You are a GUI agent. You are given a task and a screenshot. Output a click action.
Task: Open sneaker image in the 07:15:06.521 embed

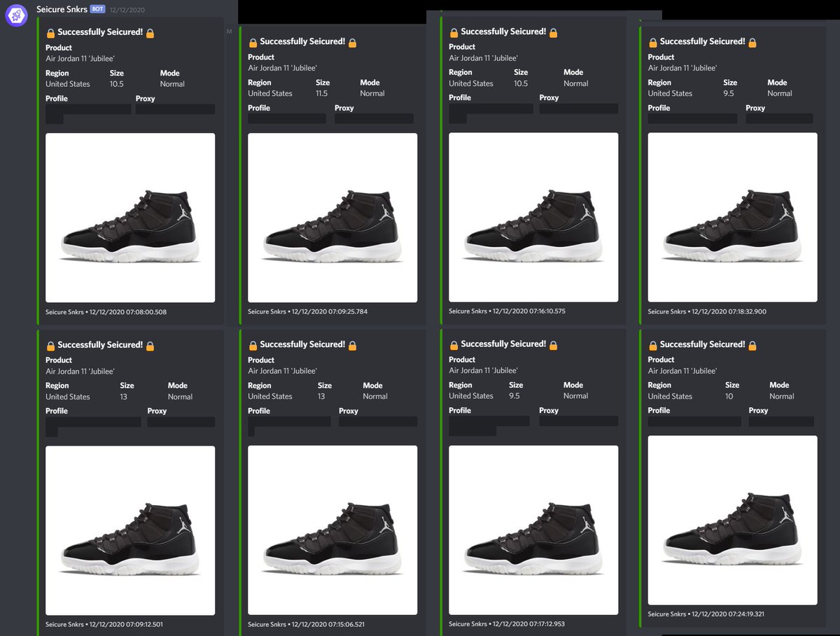click(x=332, y=530)
